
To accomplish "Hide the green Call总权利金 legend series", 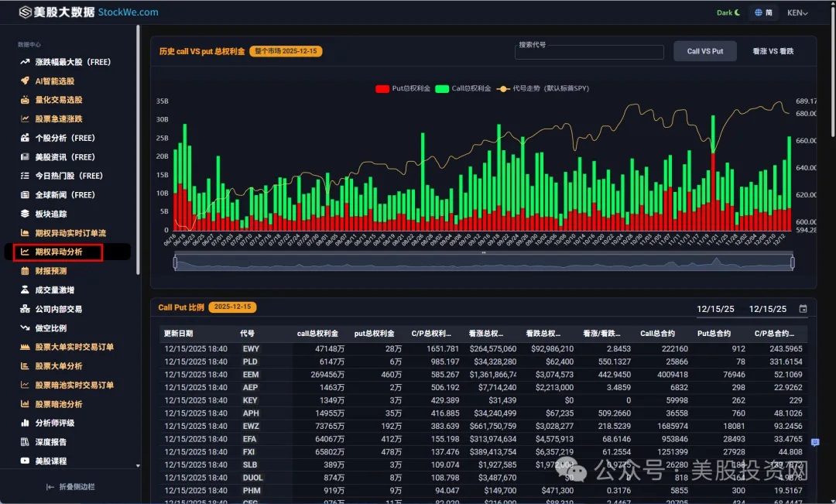I will pyautogui.click(x=442, y=88).
